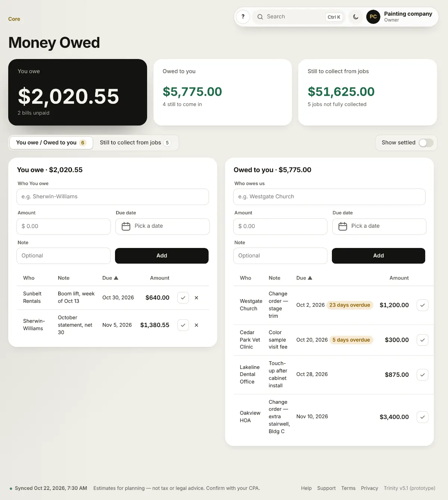This screenshot has height=500, width=448.
Task: Click Nov 10, 2026 due date
Action: coord(312,416)
